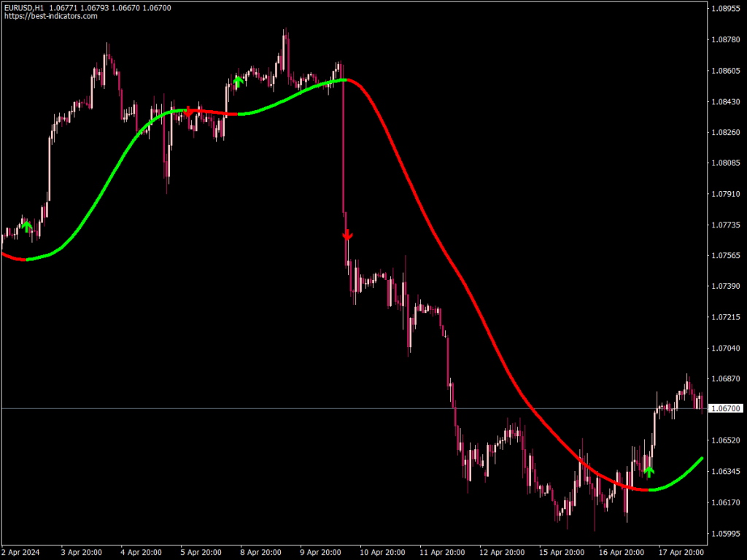Image resolution: width=747 pixels, height=560 pixels.
Task: Click the 10 Apr 20:00 time label
Action: 382,553
